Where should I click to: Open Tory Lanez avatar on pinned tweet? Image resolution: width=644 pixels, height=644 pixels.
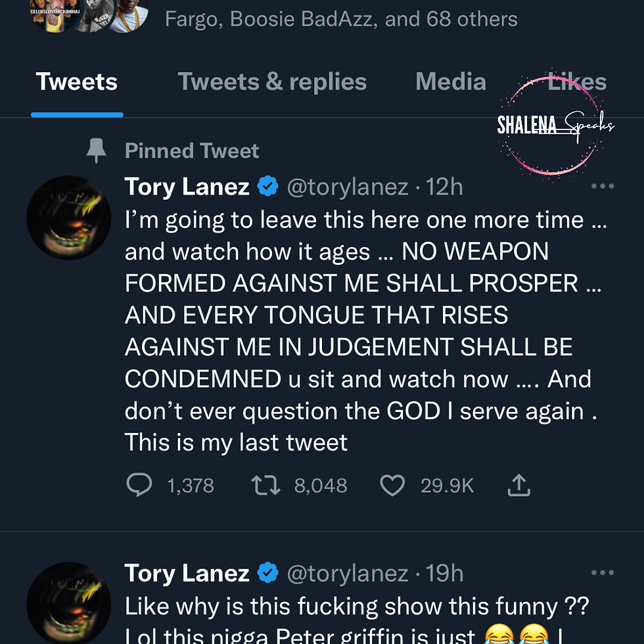[68, 218]
